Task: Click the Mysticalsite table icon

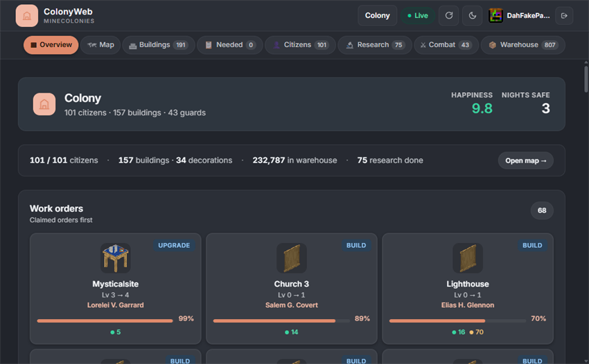Action: pyautogui.click(x=115, y=258)
